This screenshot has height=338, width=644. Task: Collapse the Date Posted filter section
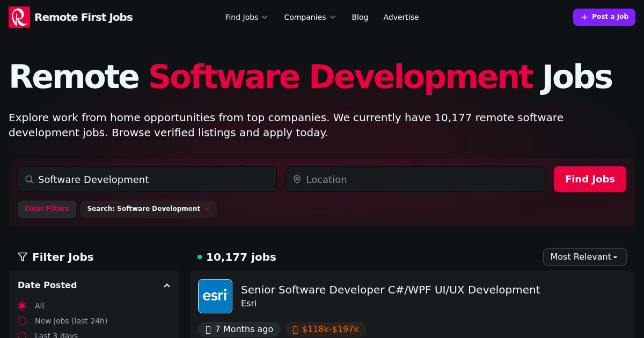[x=167, y=285]
